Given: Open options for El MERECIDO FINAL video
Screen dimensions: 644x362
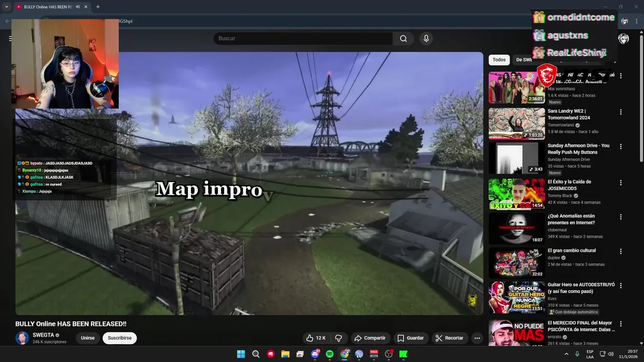Looking at the screenshot, I should click(621, 324).
